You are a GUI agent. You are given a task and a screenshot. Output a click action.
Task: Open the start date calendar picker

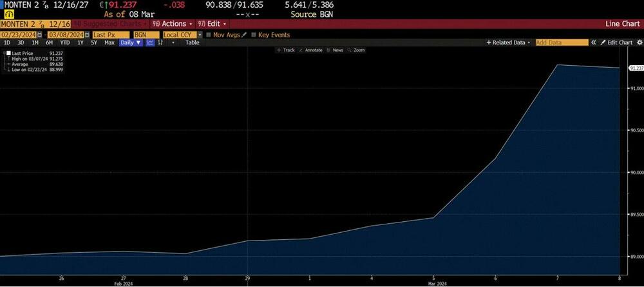[39, 35]
